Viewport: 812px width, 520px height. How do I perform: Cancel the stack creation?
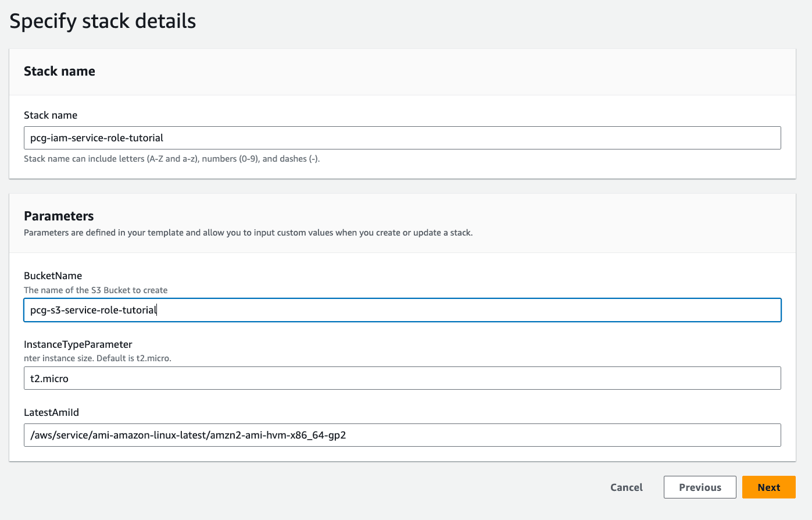(626, 487)
